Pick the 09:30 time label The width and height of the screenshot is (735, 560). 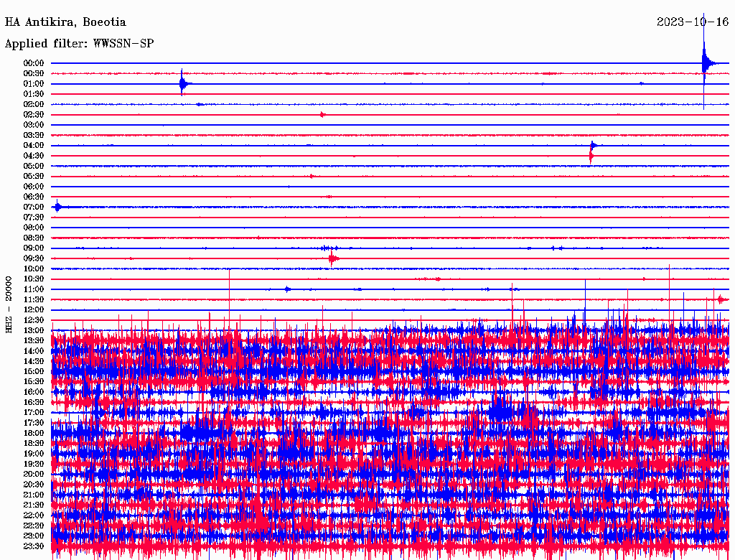click(34, 258)
